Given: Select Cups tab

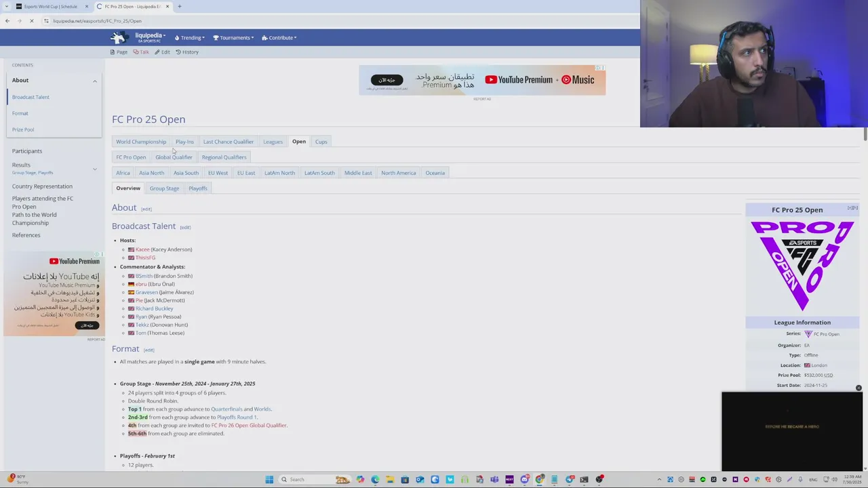Looking at the screenshot, I should pos(321,142).
